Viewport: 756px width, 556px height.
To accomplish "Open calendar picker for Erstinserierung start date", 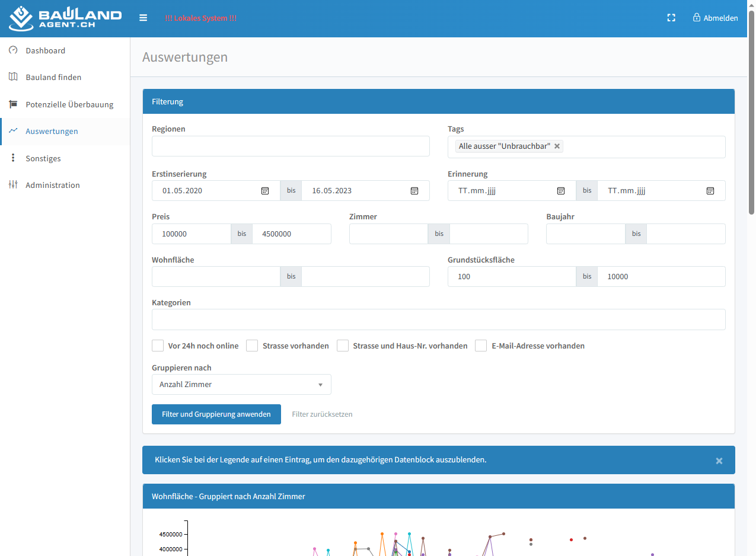I will tap(265, 191).
